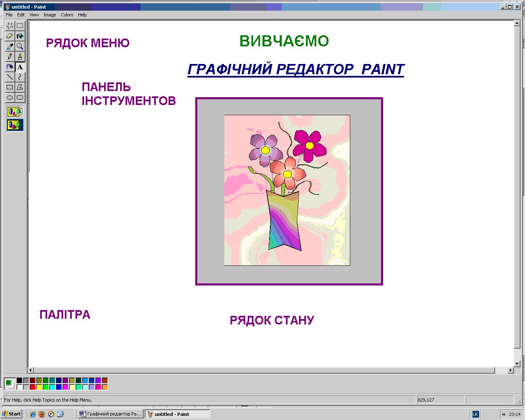Click the 23:14 clock in the taskbar
This screenshot has height=420, width=525.
[515, 414]
